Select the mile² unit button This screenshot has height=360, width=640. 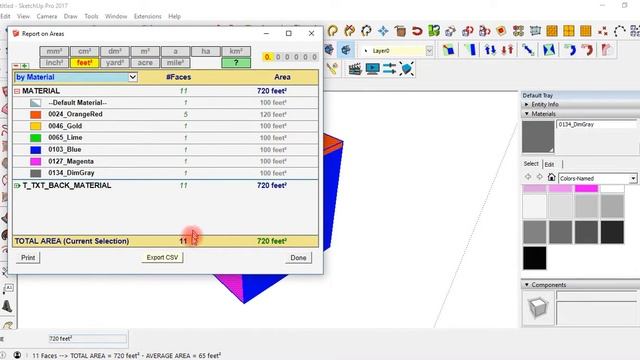[175, 63]
